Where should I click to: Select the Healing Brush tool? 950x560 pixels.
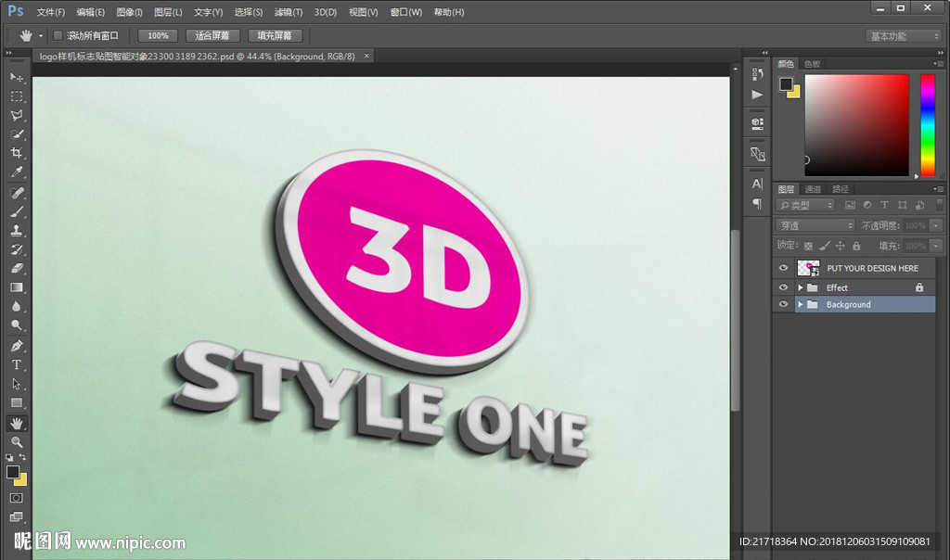pos(17,193)
